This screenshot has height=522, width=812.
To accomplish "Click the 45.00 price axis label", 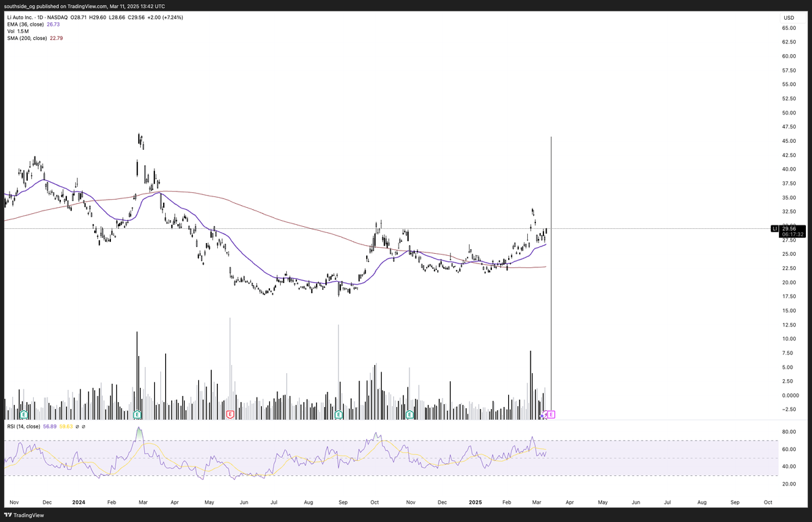I will pos(789,142).
